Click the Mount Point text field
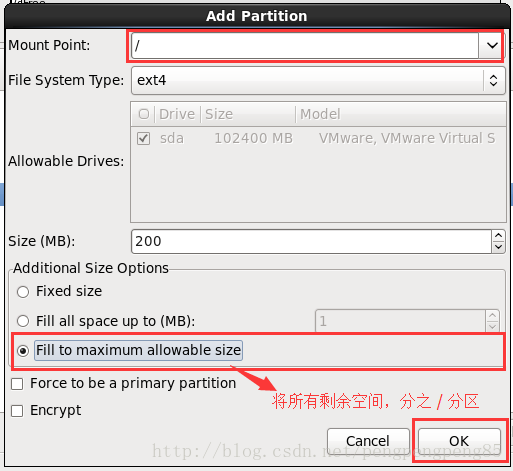The image size is (513, 471). click(305, 45)
